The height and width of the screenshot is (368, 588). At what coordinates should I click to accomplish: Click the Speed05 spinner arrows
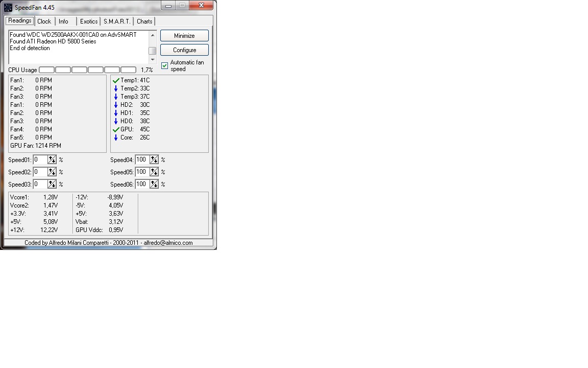(154, 172)
